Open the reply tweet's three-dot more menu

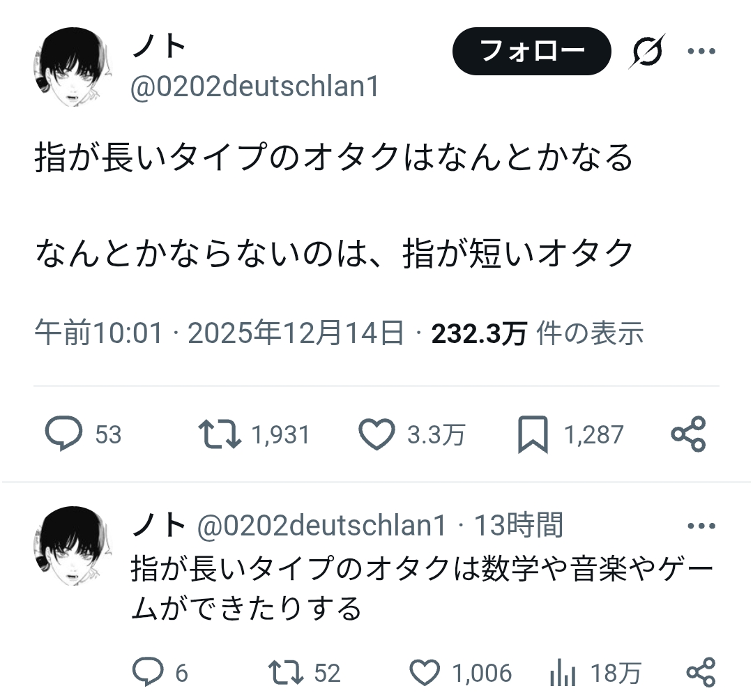701,526
